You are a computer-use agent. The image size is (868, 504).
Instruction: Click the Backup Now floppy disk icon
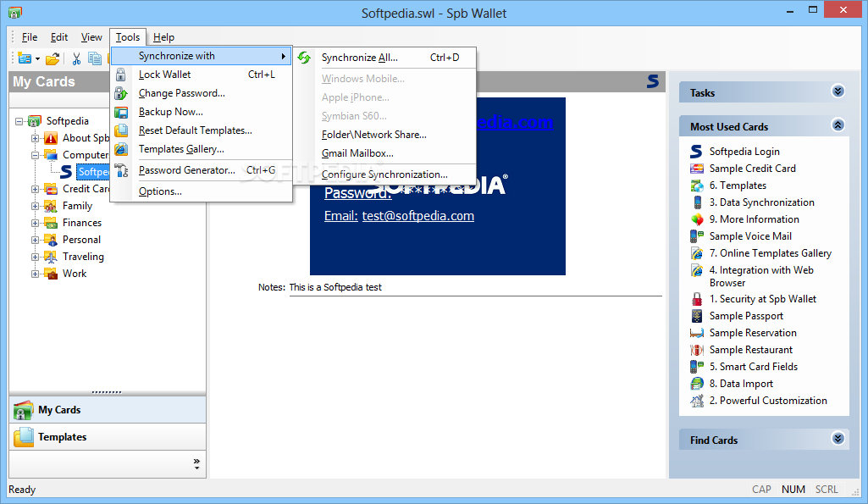click(x=121, y=112)
